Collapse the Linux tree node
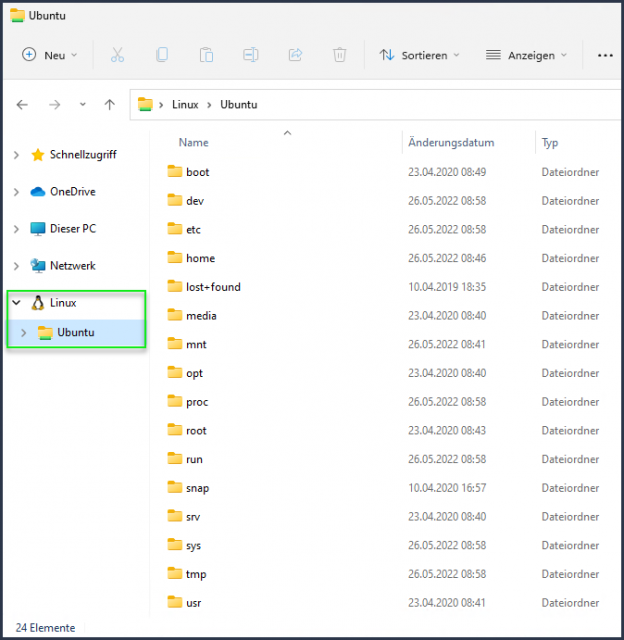This screenshot has height=640, width=624. tap(16, 302)
